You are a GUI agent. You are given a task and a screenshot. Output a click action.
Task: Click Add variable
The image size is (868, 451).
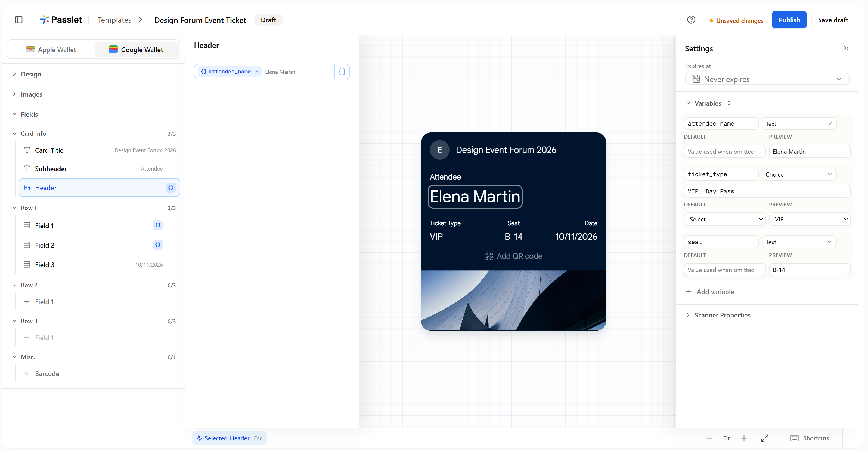[710, 292]
